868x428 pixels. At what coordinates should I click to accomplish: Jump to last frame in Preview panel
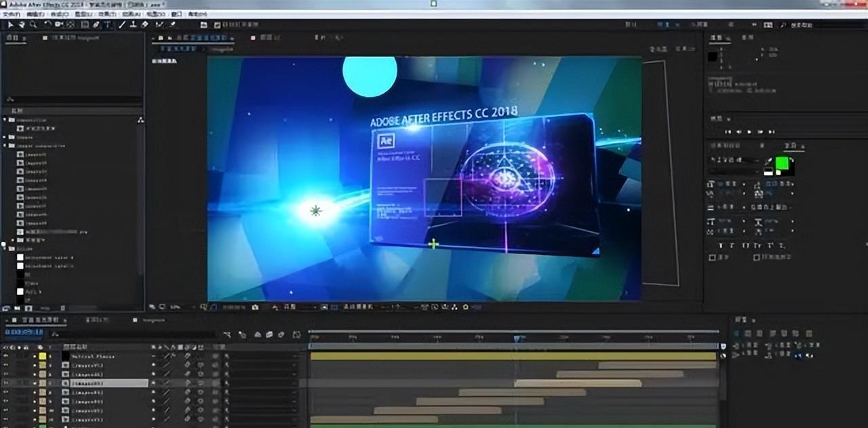click(x=770, y=132)
